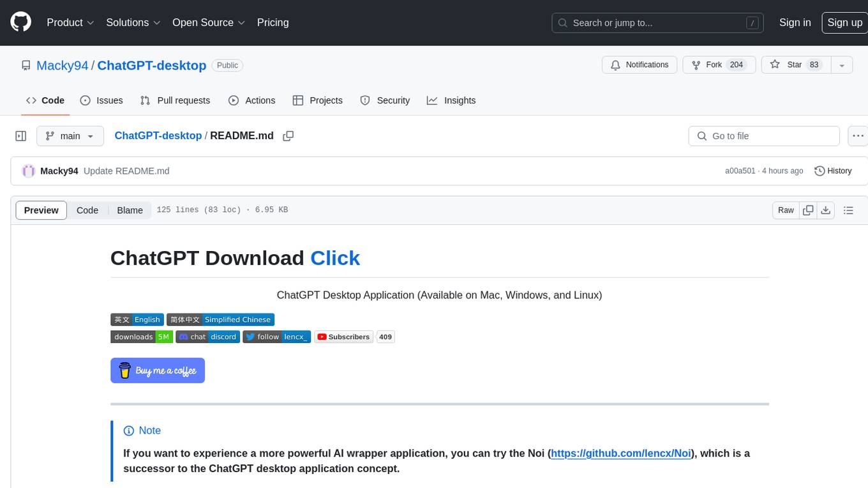Open the github.com/lencx/Noi link
Image resolution: width=868 pixels, height=488 pixels.
coord(621,453)
